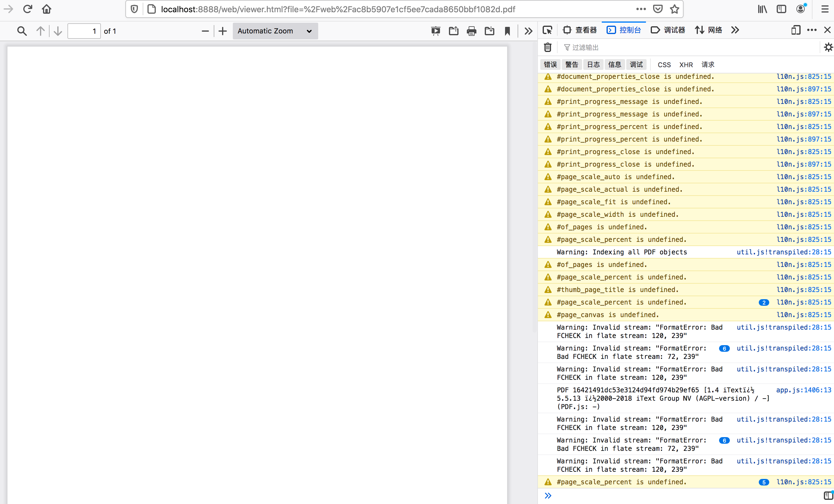Go to the next page
Viewport: 834px width, 504px height.
click(x=58, y=31)
